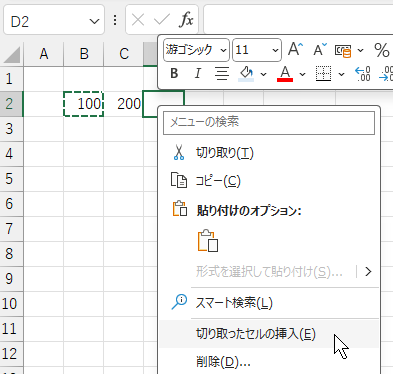393x374 pixels.
Task: Select row 2 header
Action: (11, 104)
